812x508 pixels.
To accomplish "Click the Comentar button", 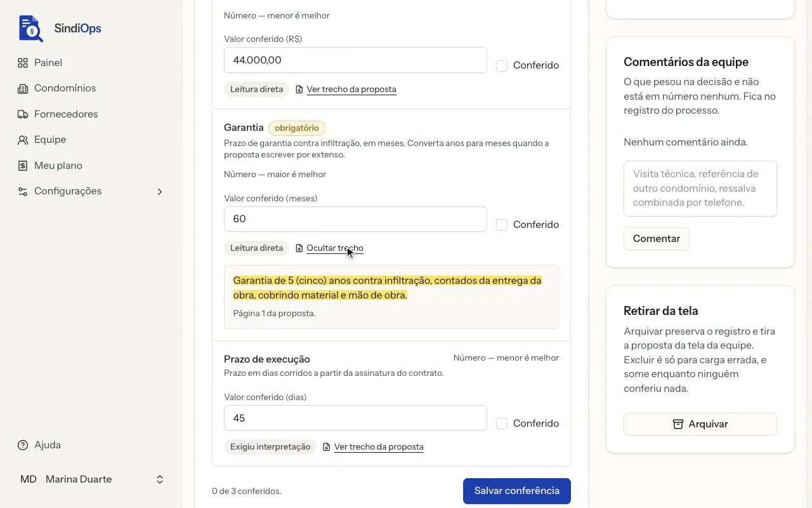I will tap(657, 239).
